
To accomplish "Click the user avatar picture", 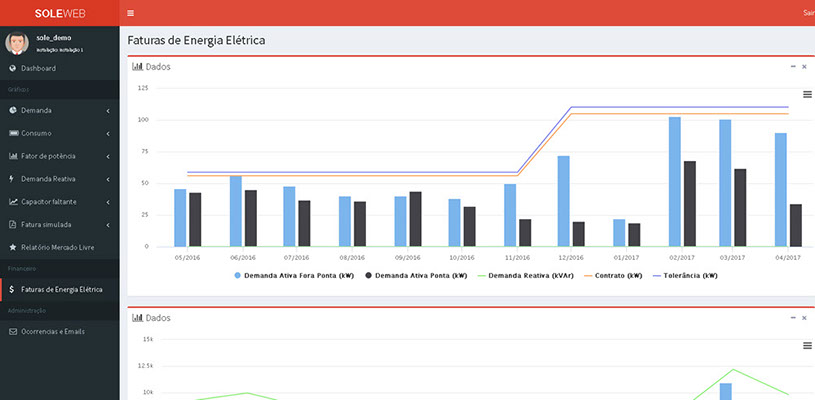I will click(x=17, y=42).
